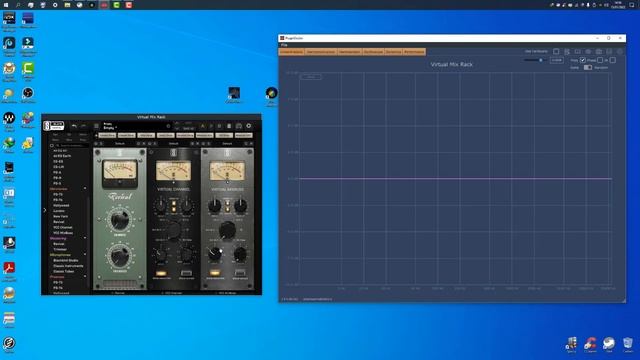The height and width of the screenshot is (360, 640).
Task: Open the taskbar search icon
Action: (x=18, y=5)
